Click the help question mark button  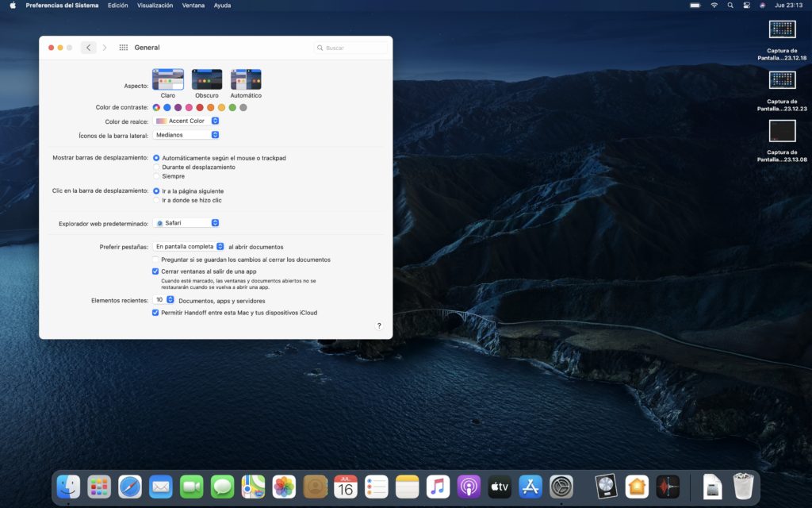pyautogui.click(x=379, y=325)
